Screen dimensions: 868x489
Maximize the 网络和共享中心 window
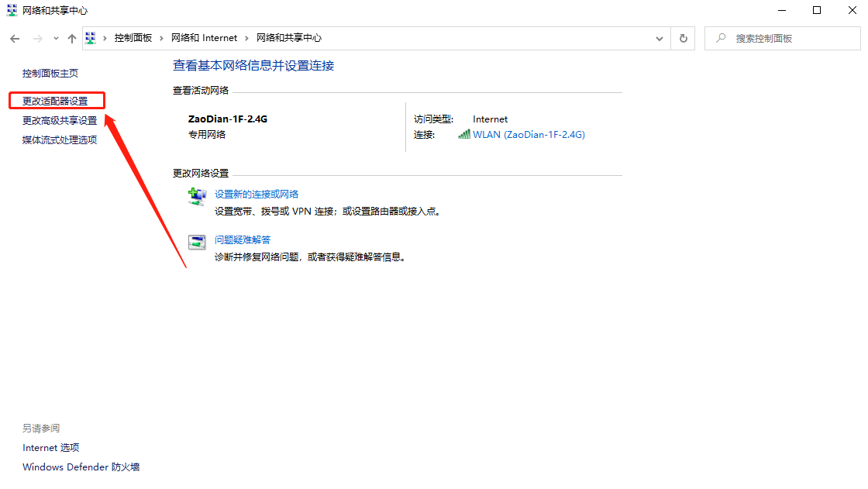[x=817, y=10]
